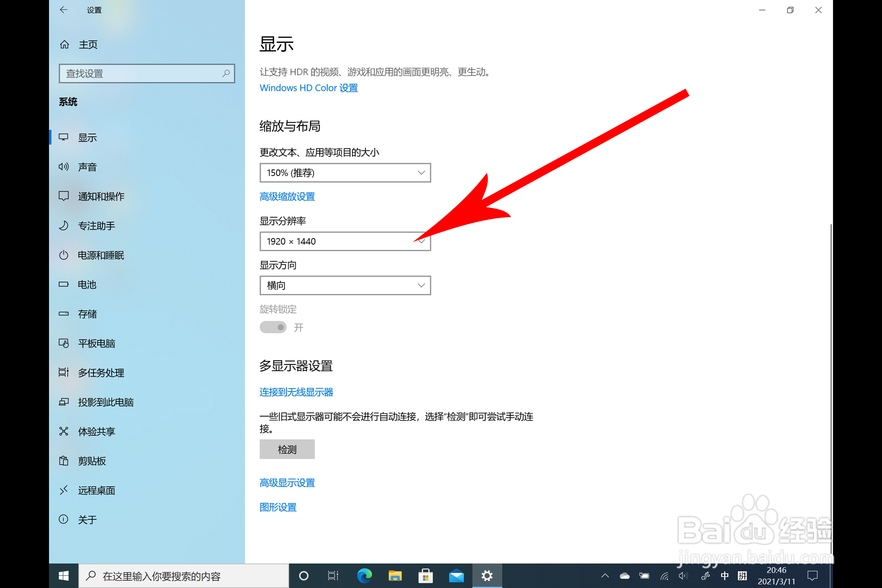Viewport: 882px width, 588px height.
Task: Restore down the 设置 window
Action: [790, 10]
